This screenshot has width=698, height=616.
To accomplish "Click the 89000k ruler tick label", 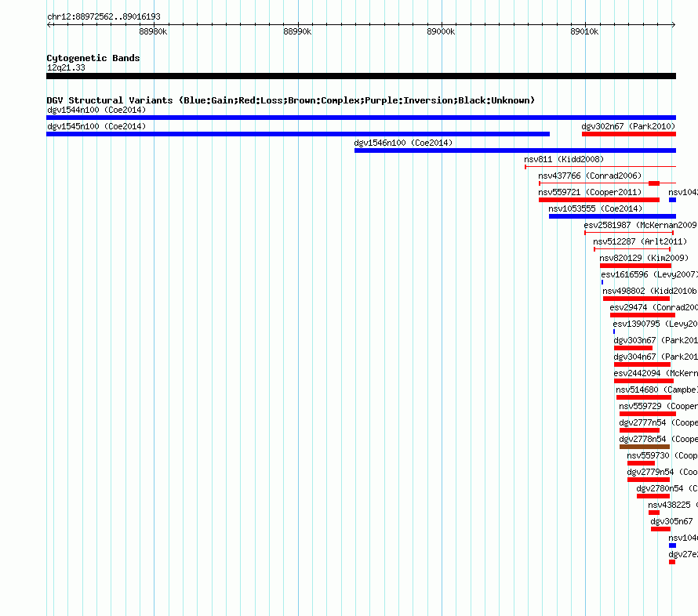I will (x=441, y=31).
